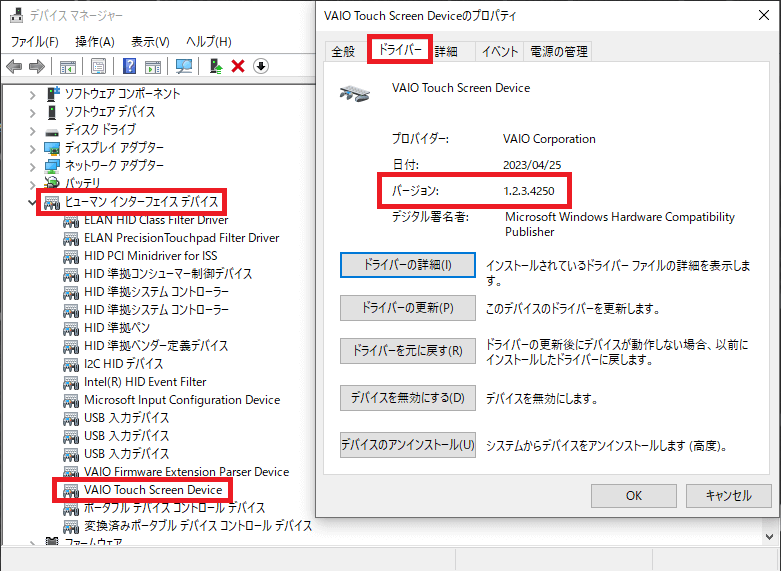The width and height of the screenshot is (781, 571).
Task: Click the red X uninstall device icon
Action: 238,66
